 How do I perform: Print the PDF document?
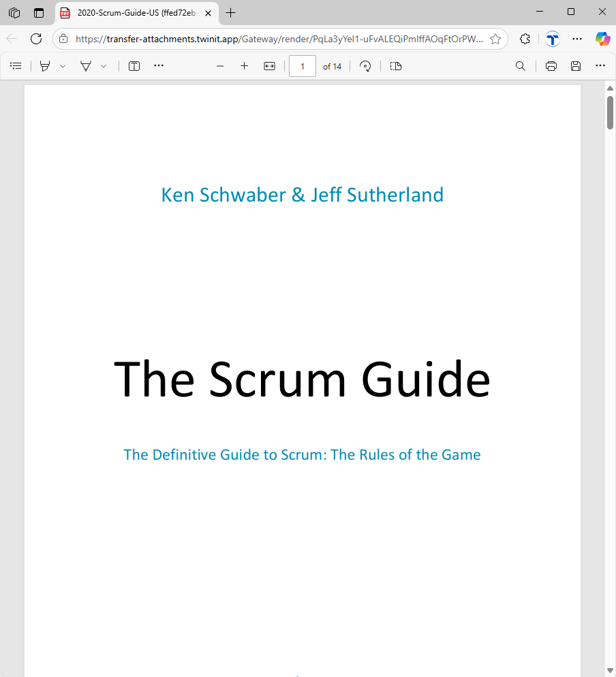551,66
